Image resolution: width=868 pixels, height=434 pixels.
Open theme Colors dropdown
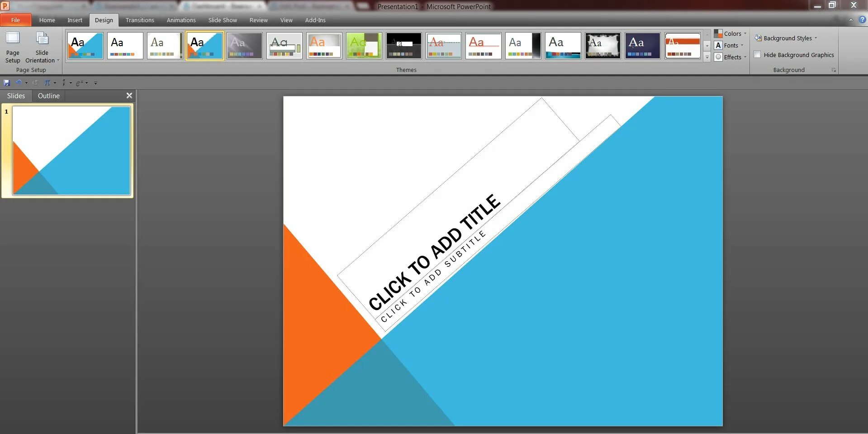click(x=730, y=33)
